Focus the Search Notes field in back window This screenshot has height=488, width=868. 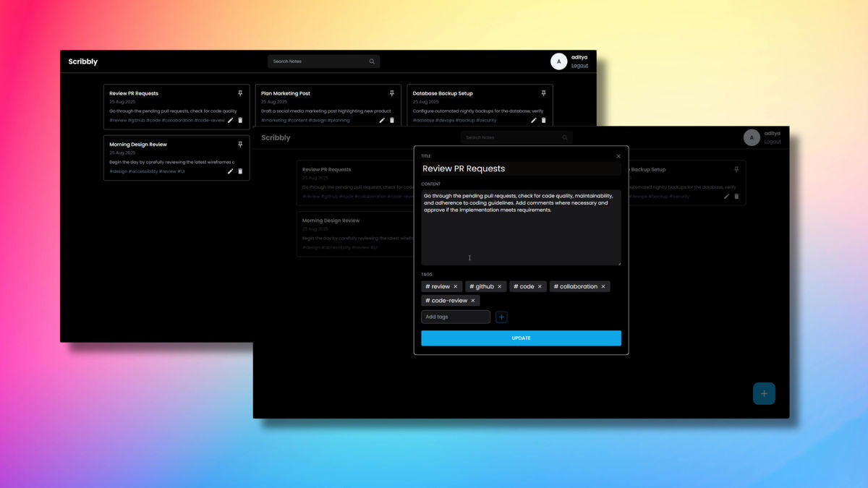[323, 61]
